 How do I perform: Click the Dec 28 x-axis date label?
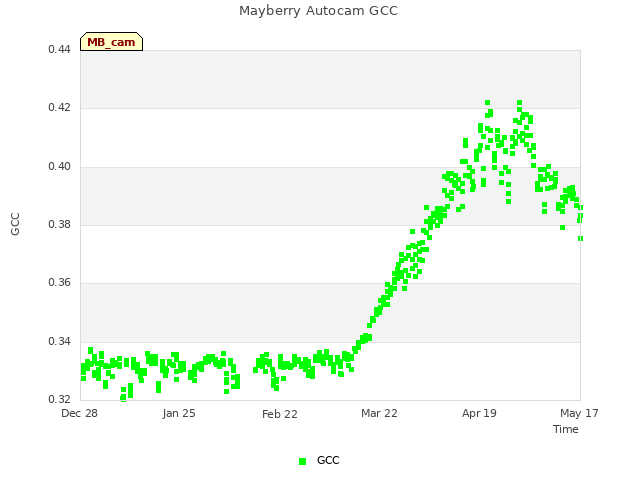[x=80, y=413]
